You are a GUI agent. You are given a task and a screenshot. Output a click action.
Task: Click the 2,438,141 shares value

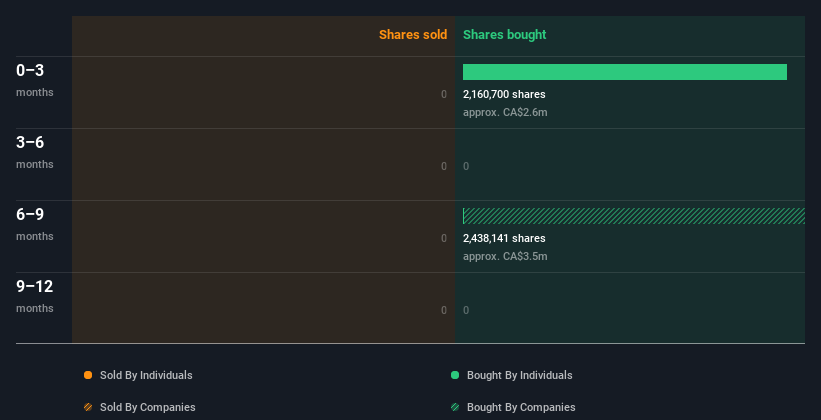tap(504, 238)
